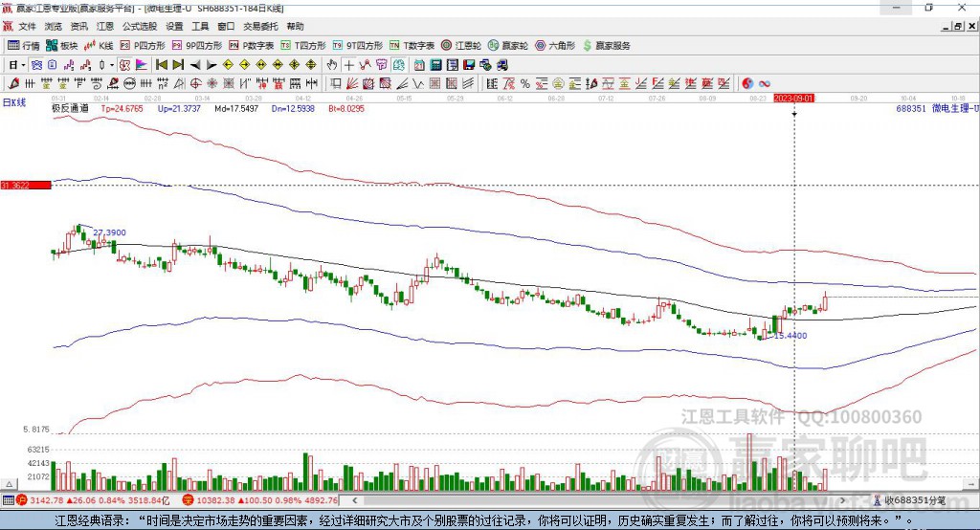The width and height of the screenshot is (980, 530).
Task: Click the black right arrow icon
Action: pos(212,65)
